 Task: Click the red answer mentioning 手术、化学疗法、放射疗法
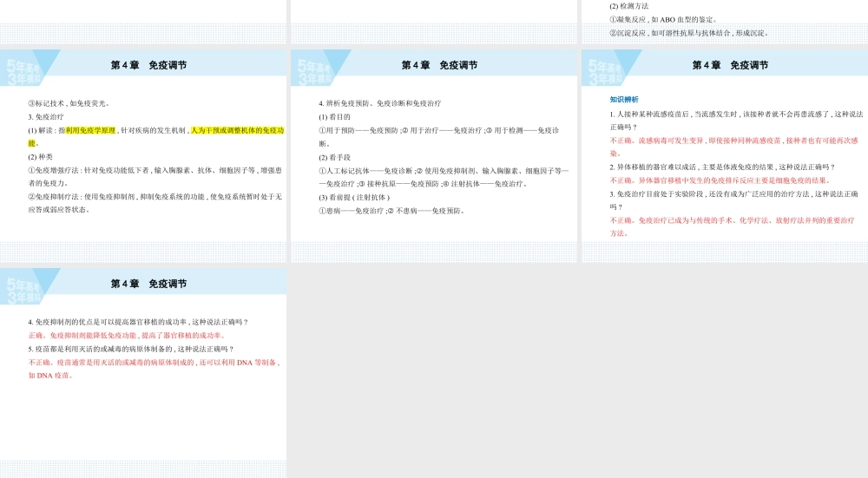coord(733,226)
